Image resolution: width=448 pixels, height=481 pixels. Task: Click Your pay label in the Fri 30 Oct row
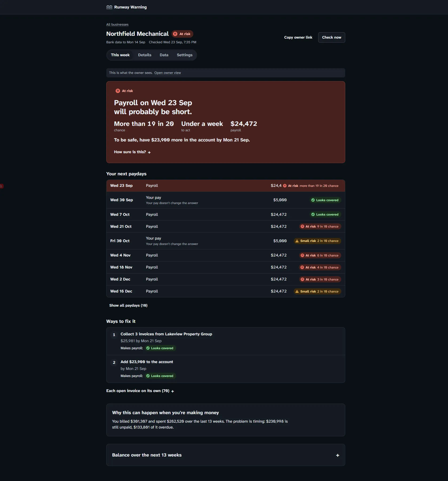(154, 238)
